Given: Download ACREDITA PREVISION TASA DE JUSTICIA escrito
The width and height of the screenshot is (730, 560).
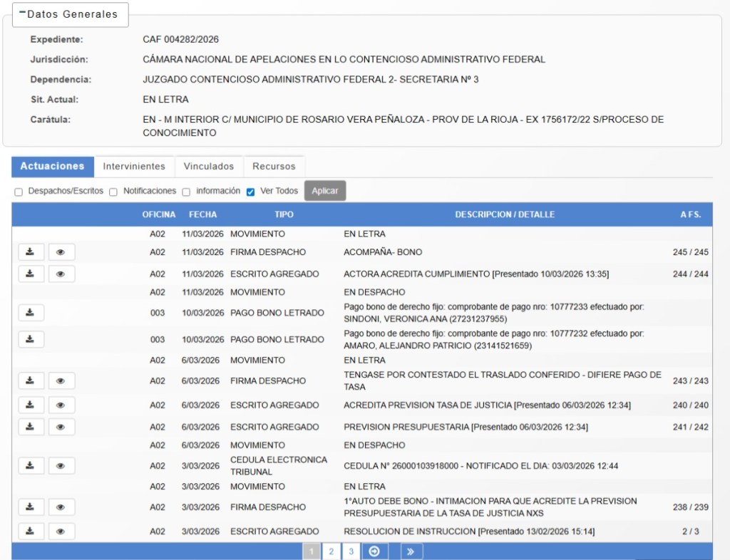Looking at the screenshot, I should point(31,405).
